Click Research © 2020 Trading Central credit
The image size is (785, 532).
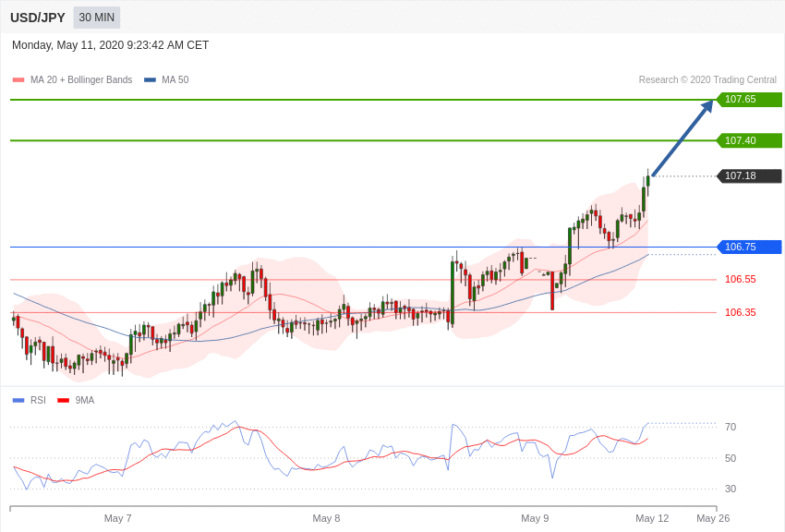(x=707, y=79)
